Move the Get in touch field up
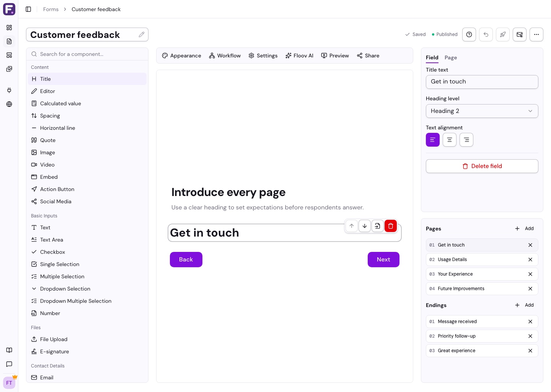Screen dimensions: 551x392 coord(352,226)
